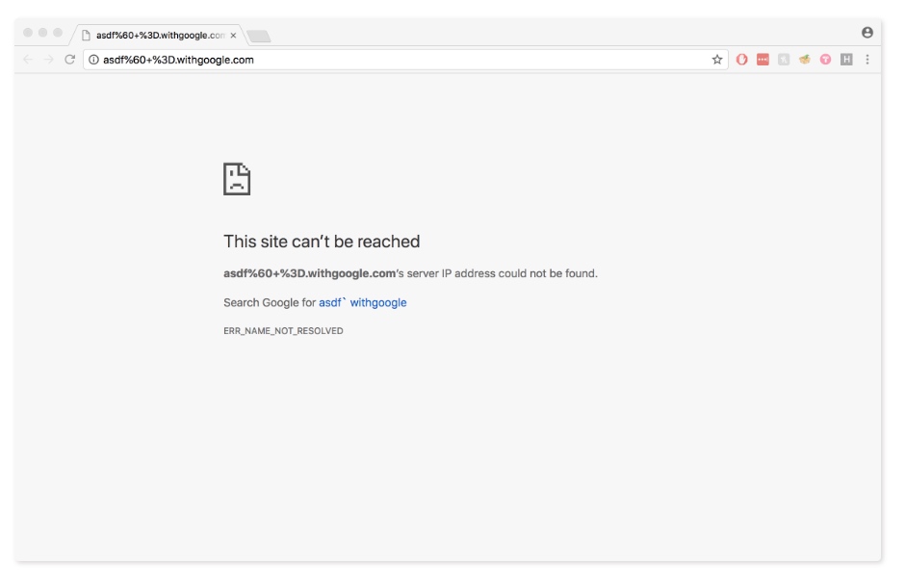
Task: Click the green maximize window button
Action: point(58,33)
